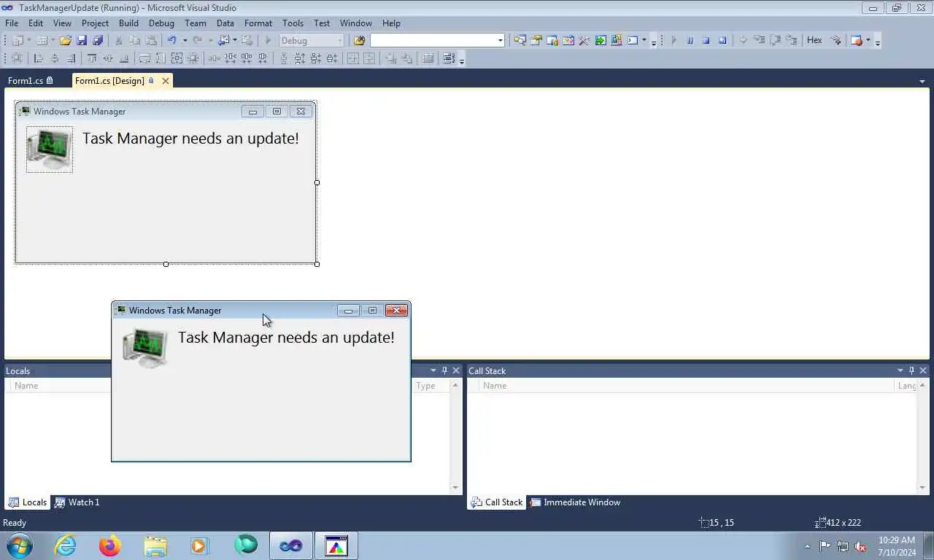Click the Align to Grid layout icon
Screen dimensions: 934x560
16,58
